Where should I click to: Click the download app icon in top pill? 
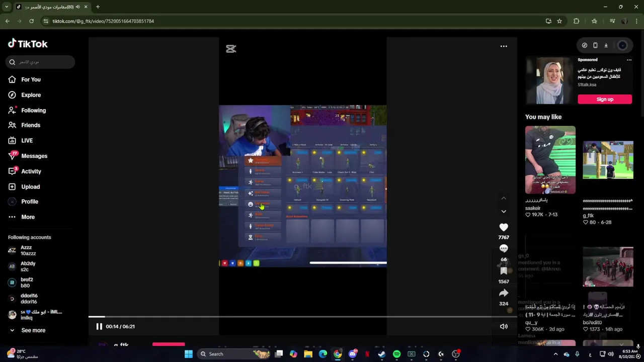(x=606, y=45)
